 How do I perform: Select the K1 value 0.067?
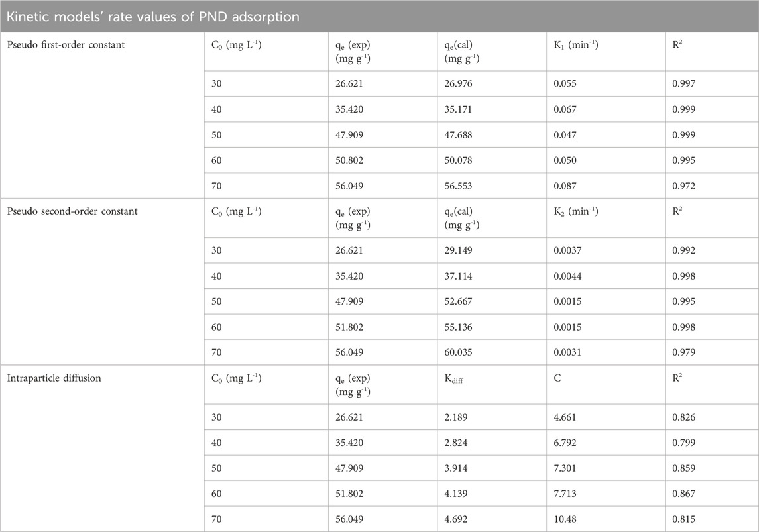[565, 109]
